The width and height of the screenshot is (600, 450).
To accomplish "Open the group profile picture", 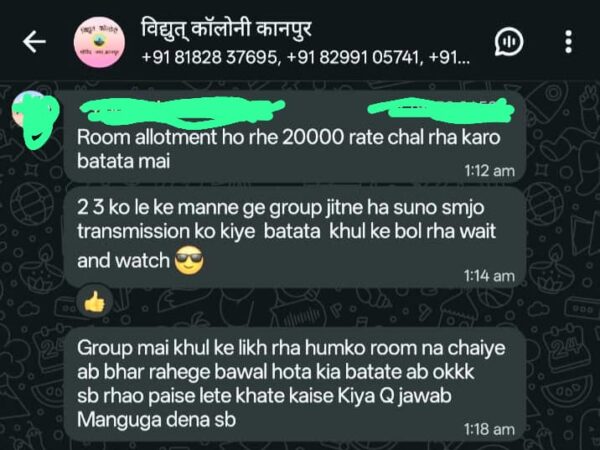I will (x=99, y=42).
